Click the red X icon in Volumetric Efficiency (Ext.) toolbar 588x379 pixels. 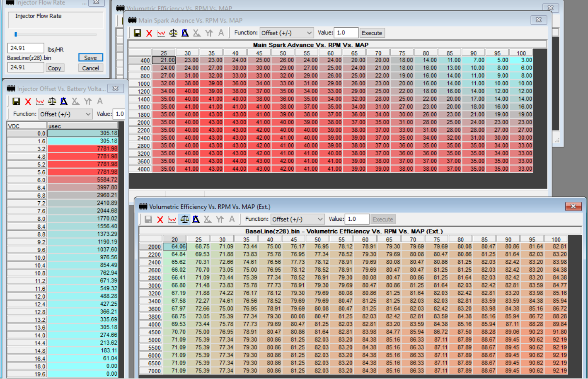(x=160, y=220)
